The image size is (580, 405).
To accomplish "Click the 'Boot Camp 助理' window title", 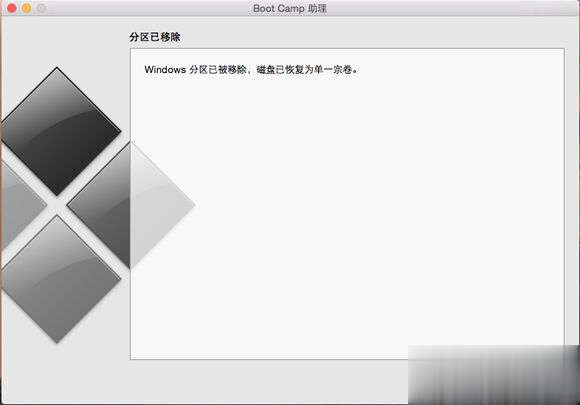I will click(x=290, y=9).
